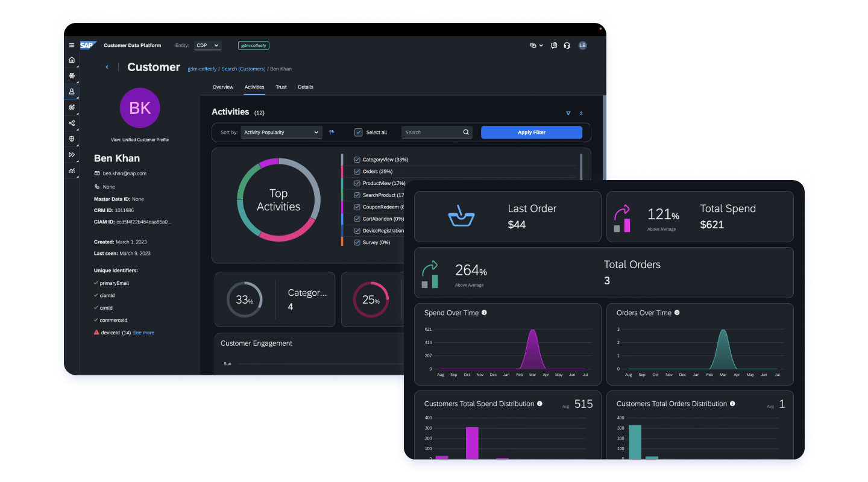
Task: Open the chart analytics icon in sidebar
Action: pyautogui.click(x=72, y=171)
